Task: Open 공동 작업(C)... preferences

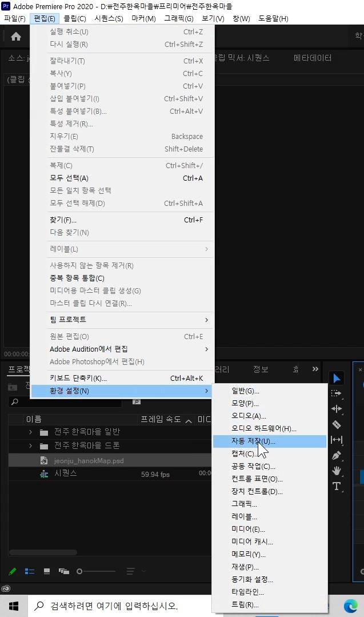Action: click(270, 467)
